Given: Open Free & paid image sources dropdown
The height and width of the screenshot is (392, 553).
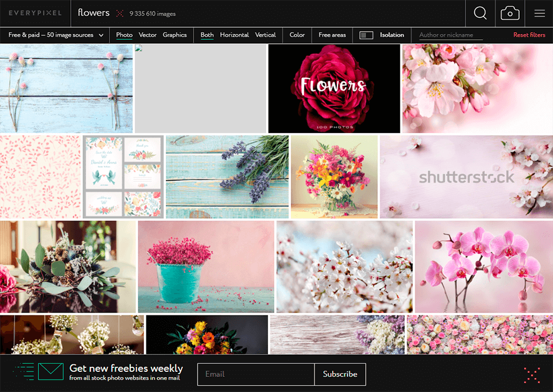Looking at the screenshot, I should coord(56,35).
